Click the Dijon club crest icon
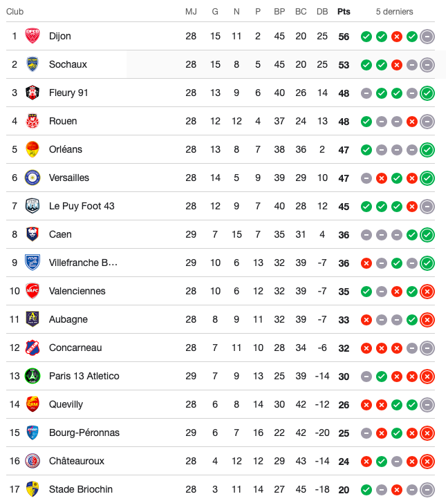 [x=32, y=36]
